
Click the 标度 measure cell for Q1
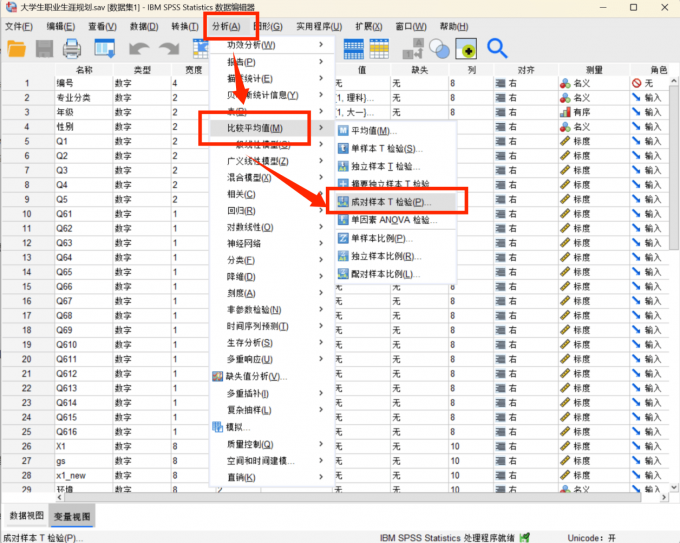594,141
